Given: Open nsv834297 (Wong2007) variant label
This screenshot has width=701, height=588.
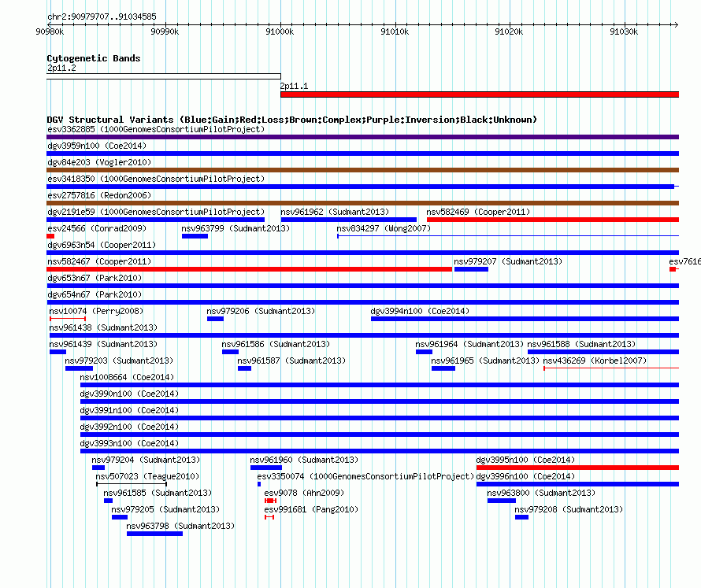Looking at the screenshot, I should 384,228.
